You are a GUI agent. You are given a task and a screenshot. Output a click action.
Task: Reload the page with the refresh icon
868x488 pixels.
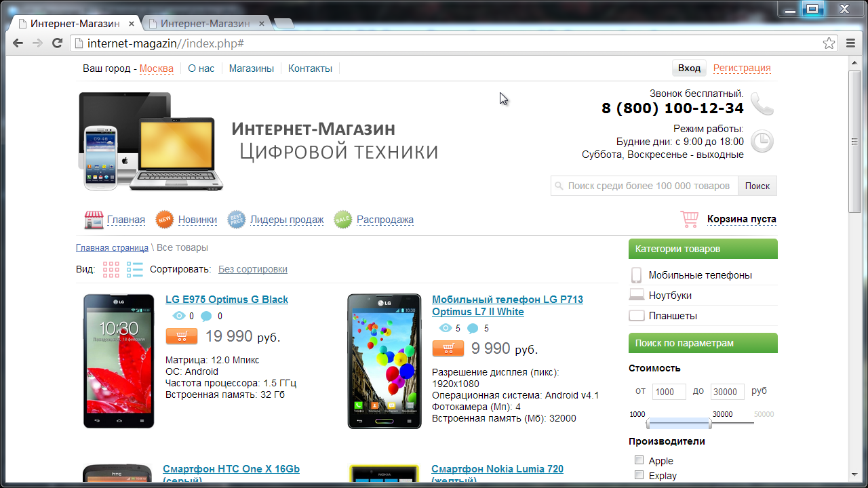click(x=58, y=43)
